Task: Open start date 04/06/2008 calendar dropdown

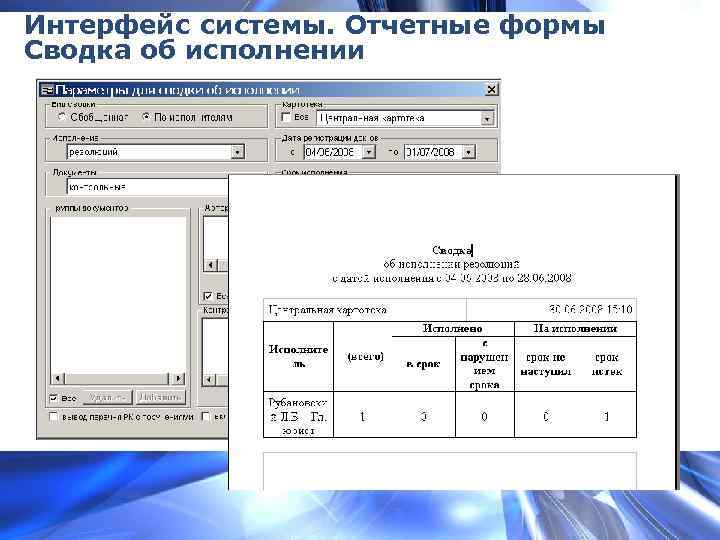Action: 369,152
